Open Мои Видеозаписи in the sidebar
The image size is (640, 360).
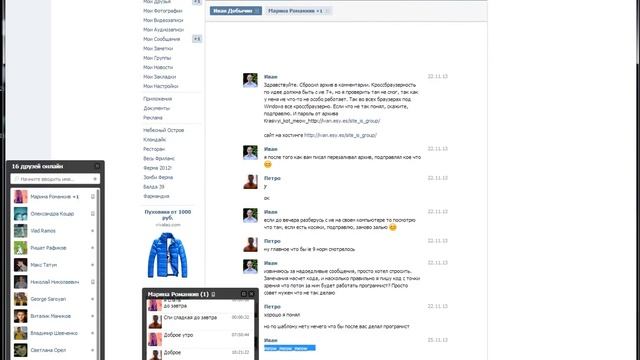163,20
